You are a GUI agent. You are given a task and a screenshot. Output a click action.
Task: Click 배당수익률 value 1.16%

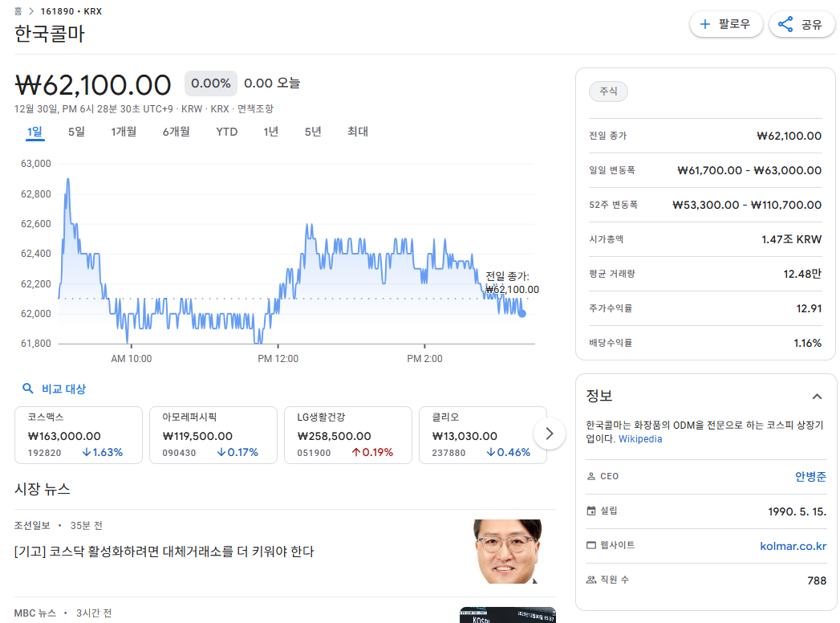pyautogui.click(x=807, y=343)
